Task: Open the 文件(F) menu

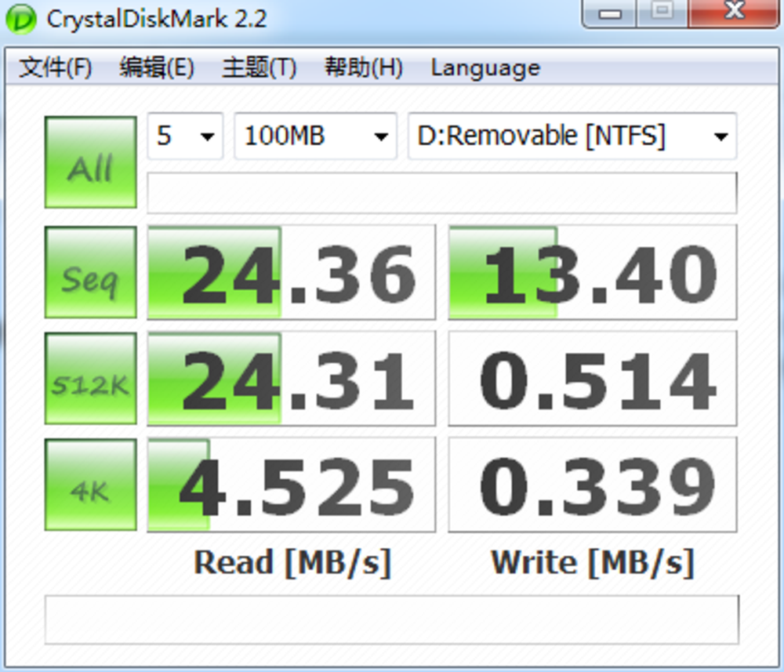Action: point(55,67)
